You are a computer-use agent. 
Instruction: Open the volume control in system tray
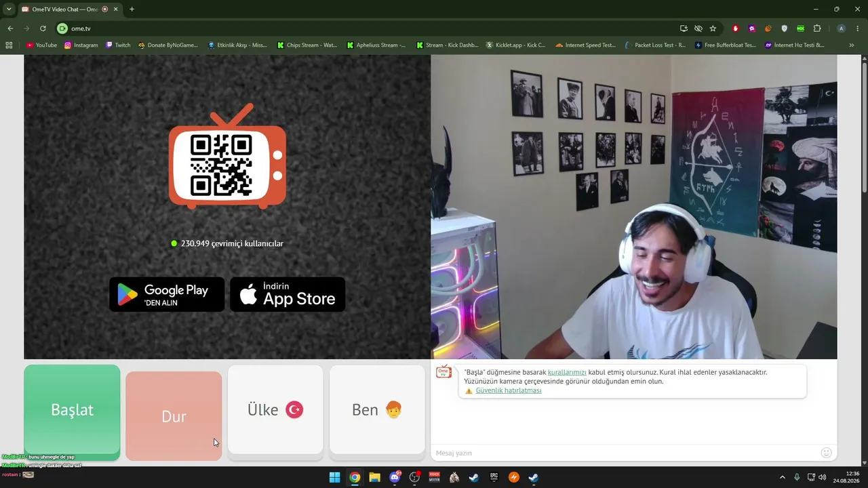pyautogui.click(x=823, y=477)
